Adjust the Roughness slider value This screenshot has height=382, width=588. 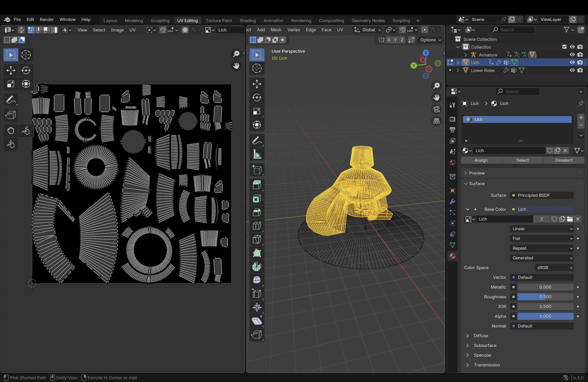(x=545, y=297)
